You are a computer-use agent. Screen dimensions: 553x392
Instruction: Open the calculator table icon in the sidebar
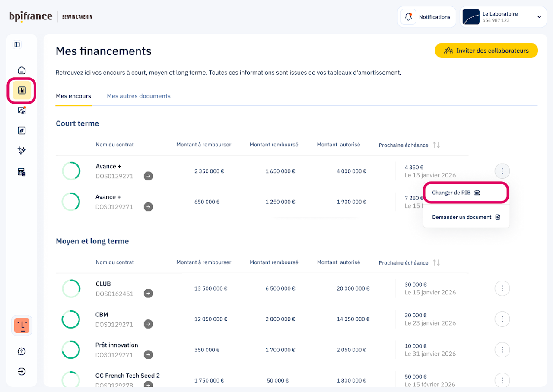coord(22,172)
